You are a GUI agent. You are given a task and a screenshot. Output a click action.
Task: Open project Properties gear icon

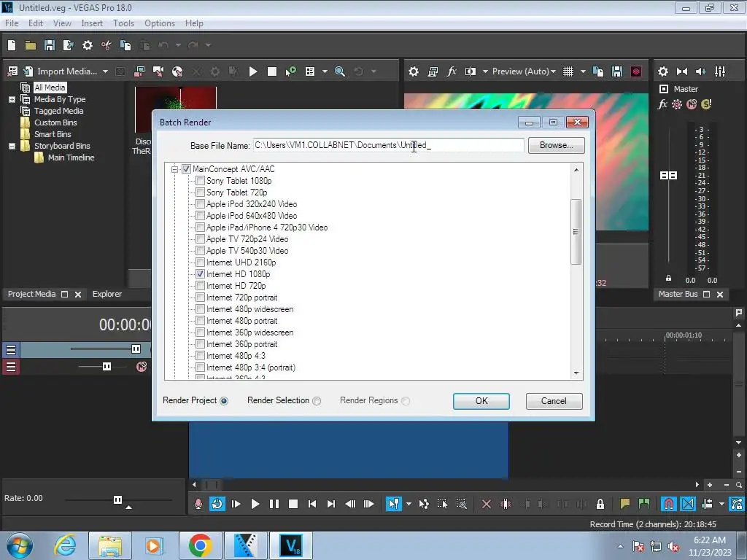point(88,45)
